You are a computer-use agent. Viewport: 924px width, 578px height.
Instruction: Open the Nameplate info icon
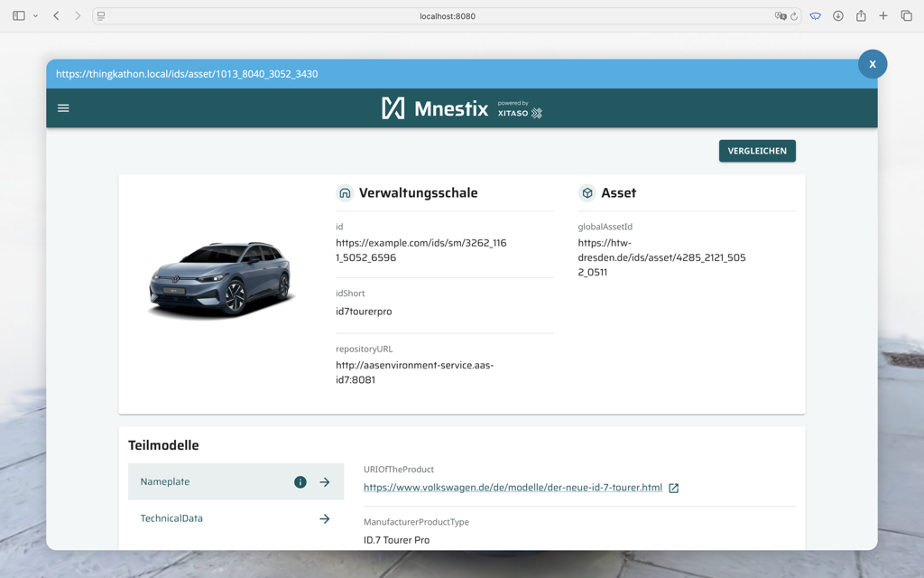click(300, 482)
